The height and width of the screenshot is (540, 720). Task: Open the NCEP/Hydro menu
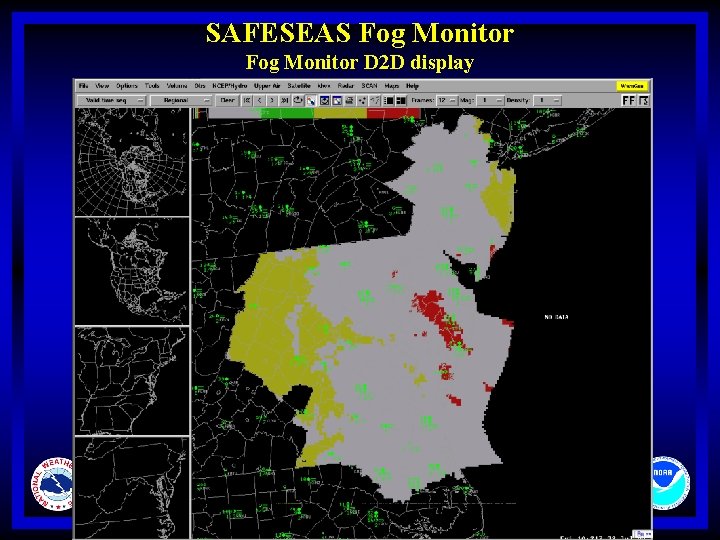[230, 86]
